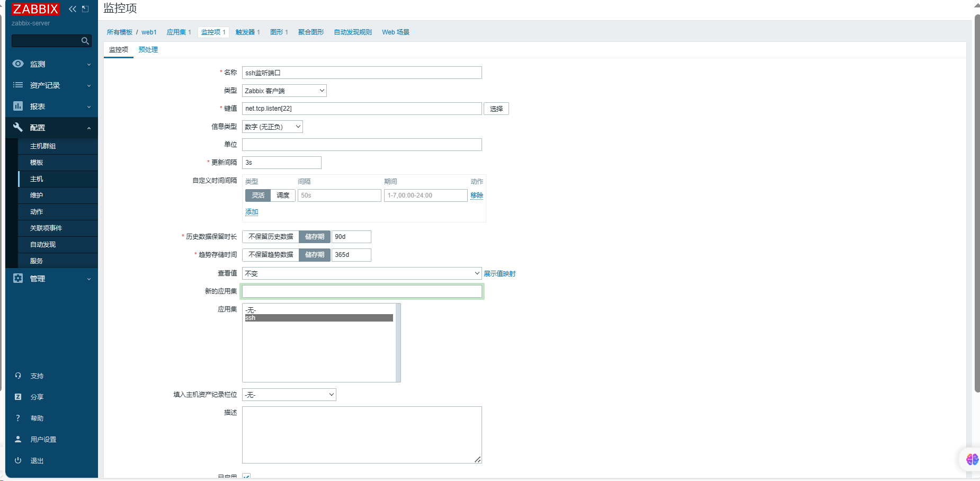
Task: Click the 更新间隔 input field
Action: [282, 163]
